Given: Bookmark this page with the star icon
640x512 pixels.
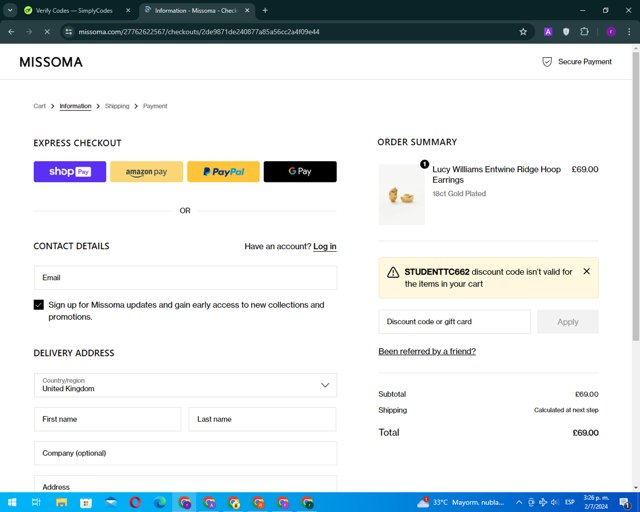Looking at the screenshot, I should click(523, 32).
